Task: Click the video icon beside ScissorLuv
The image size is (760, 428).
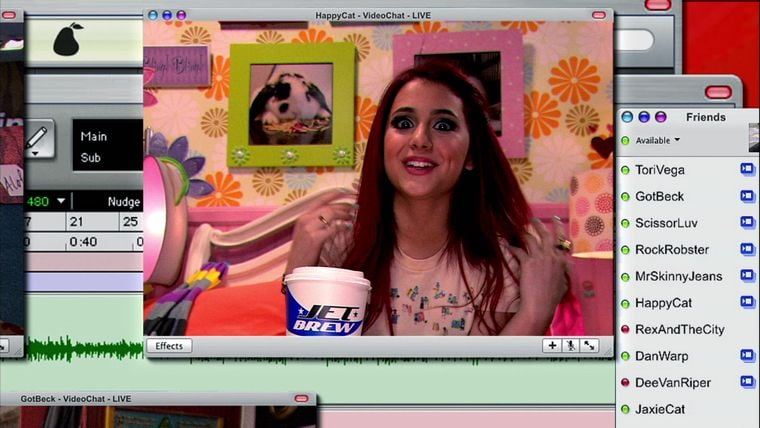Action: pyautogui.click(x=747, y=222)
